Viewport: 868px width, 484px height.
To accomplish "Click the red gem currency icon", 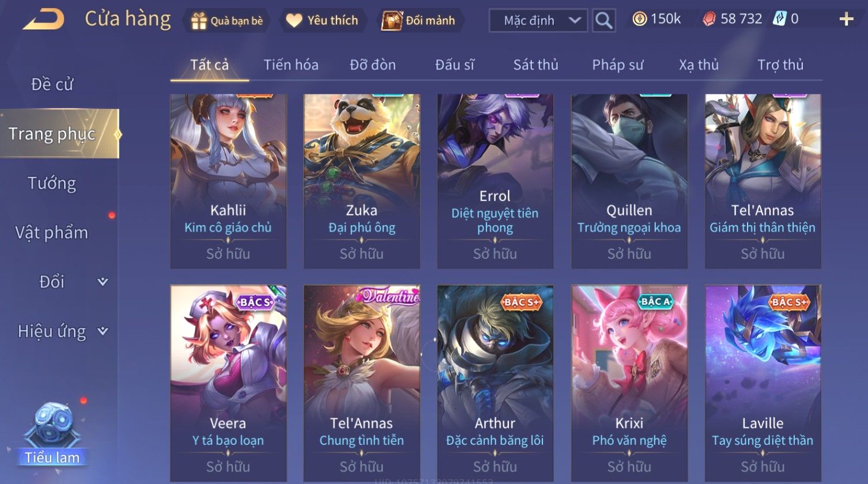I will (x=709, y=19).
